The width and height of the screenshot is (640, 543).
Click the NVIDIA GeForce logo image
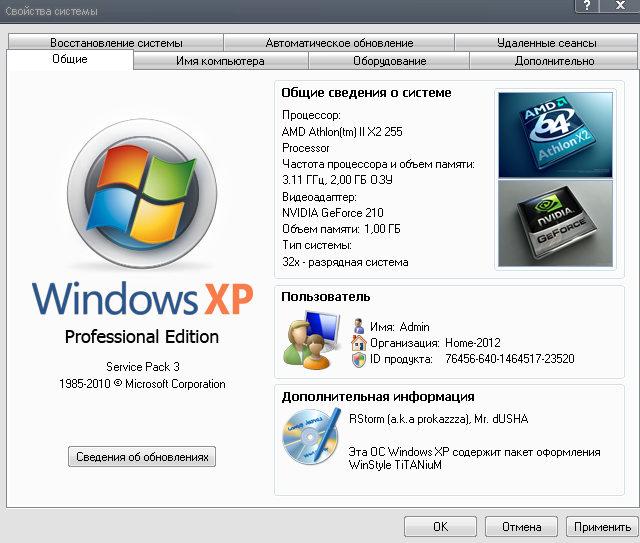556,223
